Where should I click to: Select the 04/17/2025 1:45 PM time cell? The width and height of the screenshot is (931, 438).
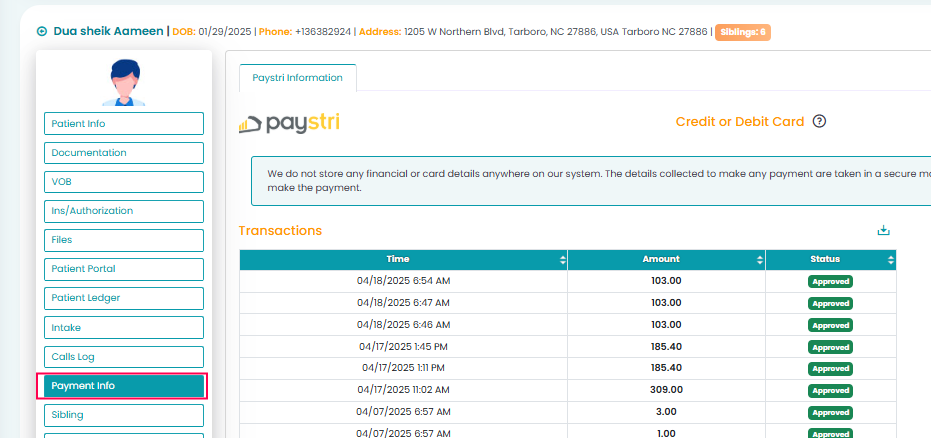click(404, 346)
